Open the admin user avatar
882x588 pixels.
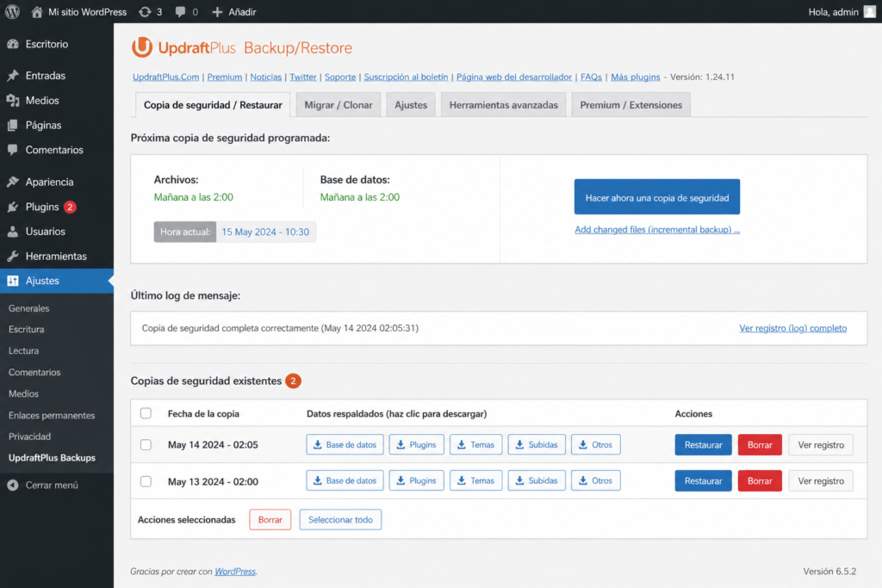click(x=870, y=12)
